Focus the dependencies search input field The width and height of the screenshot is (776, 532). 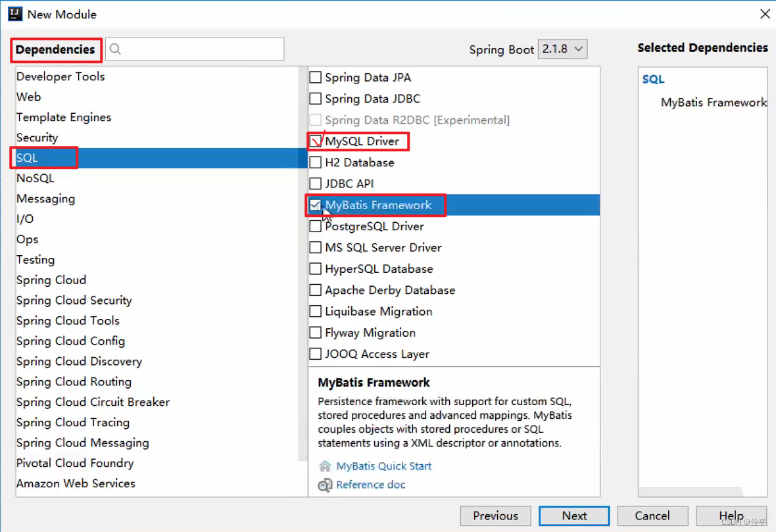click(x=195, y=49)
